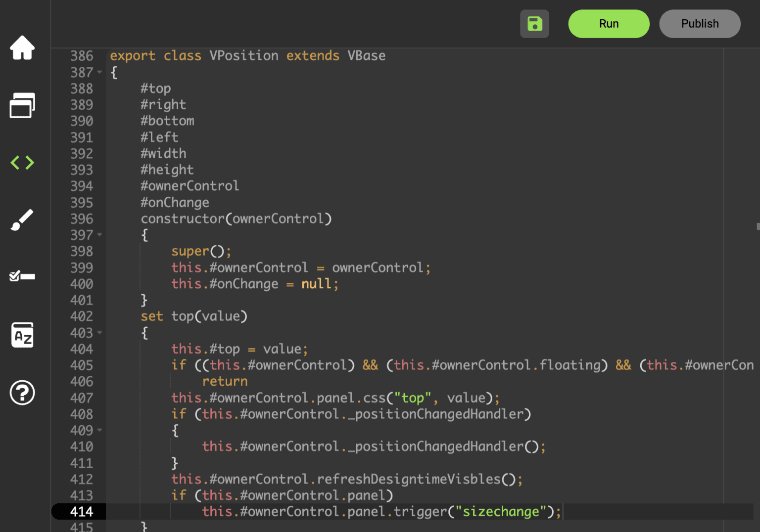The height and width of the screenshot is (532, 760).
Task: Open the paintbrush design tool
Action: (x=22, y=220)
